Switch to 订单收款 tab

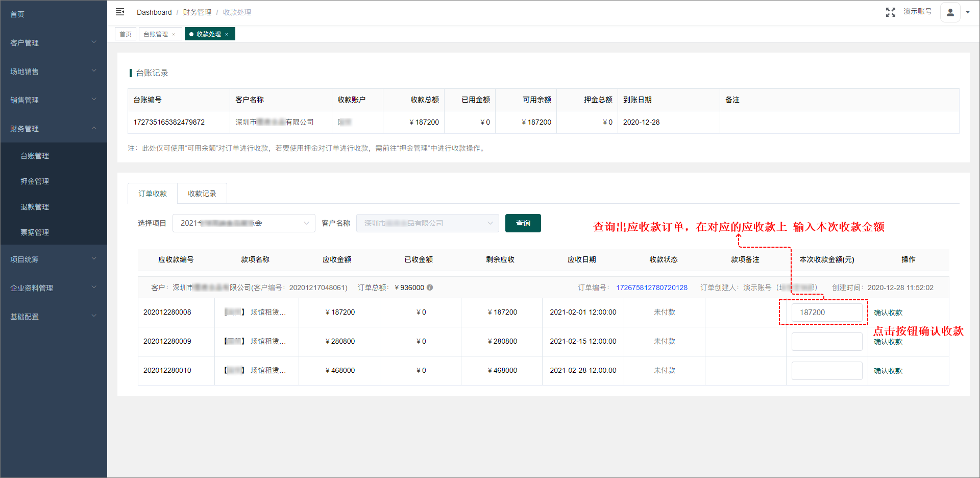(153, 194)
